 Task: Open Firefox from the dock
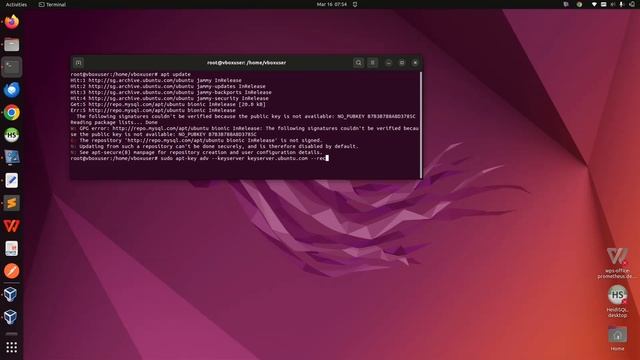pos(11,22)
